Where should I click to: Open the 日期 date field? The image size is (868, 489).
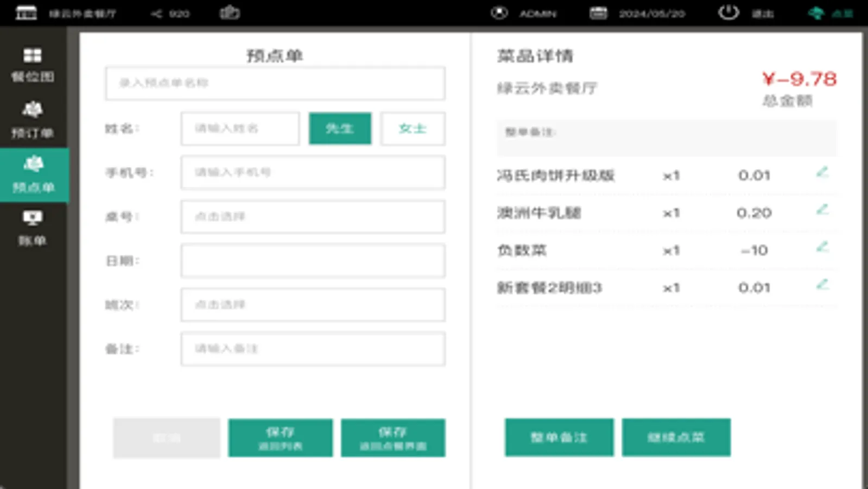coord(313,261)
